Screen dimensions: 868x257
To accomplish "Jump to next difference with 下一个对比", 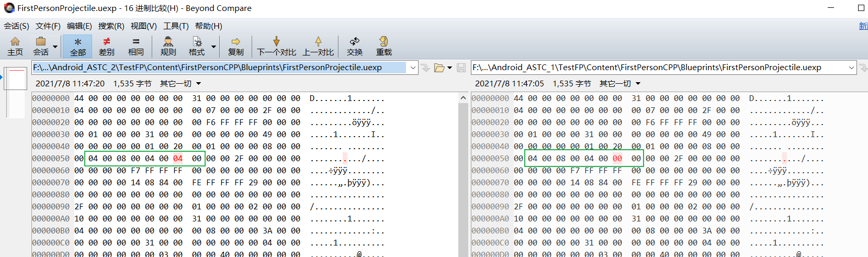I will point(276,46).
